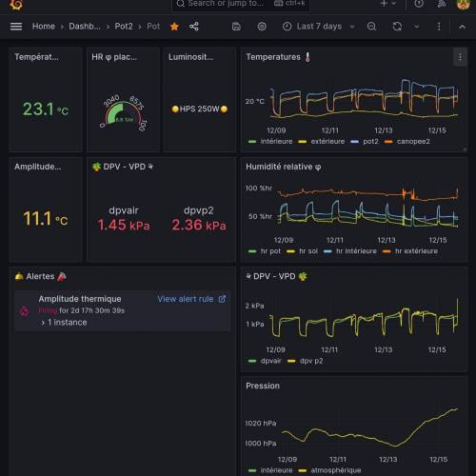Open the View alert rule link
Screen dimensions: 476x476
click(191, 299)
